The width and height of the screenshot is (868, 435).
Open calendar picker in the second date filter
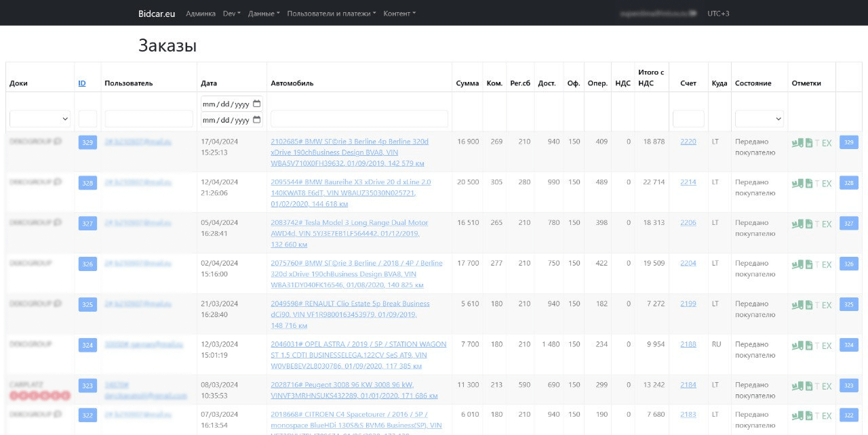(256, 121)
